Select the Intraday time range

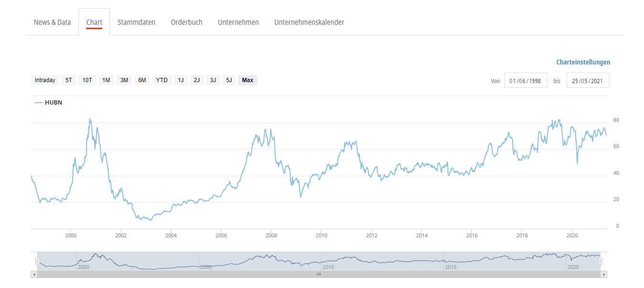45,80
